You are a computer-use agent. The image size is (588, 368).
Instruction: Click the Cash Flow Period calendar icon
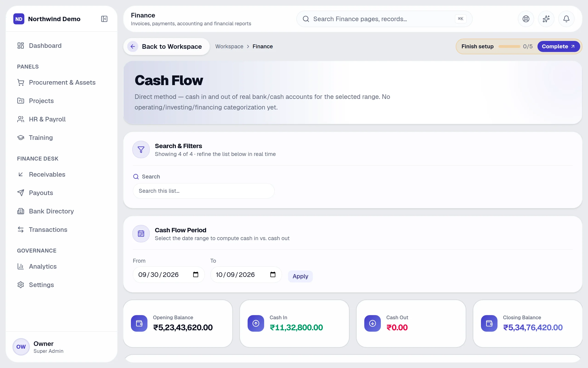pyautogui.click(x=141, y=234)
